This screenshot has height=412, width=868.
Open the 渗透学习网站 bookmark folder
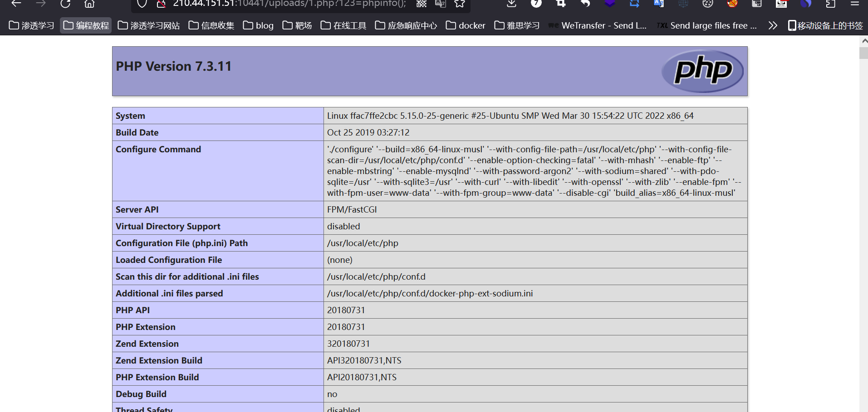(x=149, y=25)
